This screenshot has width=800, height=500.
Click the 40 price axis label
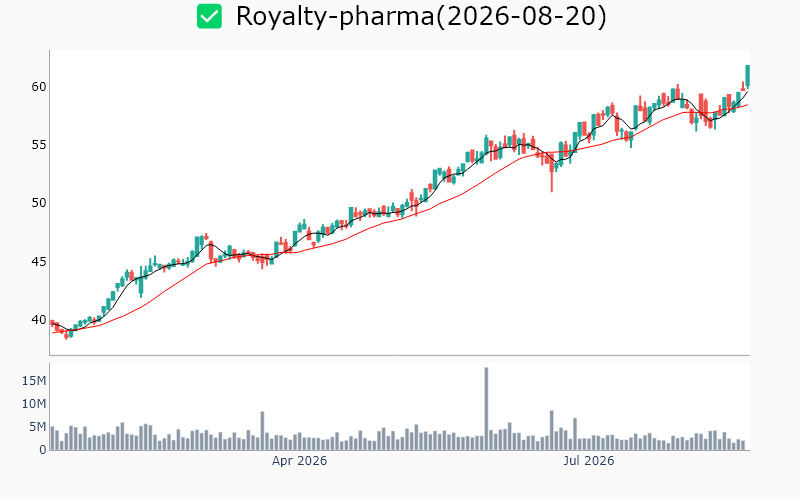pos(39,320)
